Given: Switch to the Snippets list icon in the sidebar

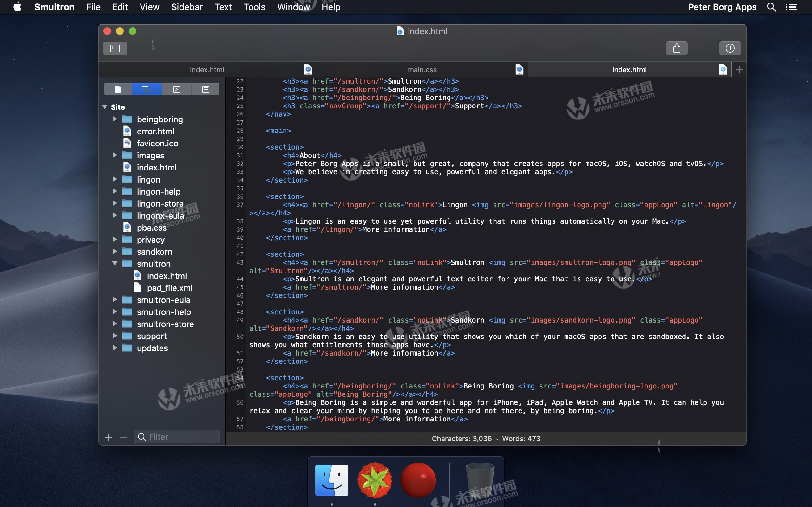Looking at the screenshot, I should click(x=206, y=89).
